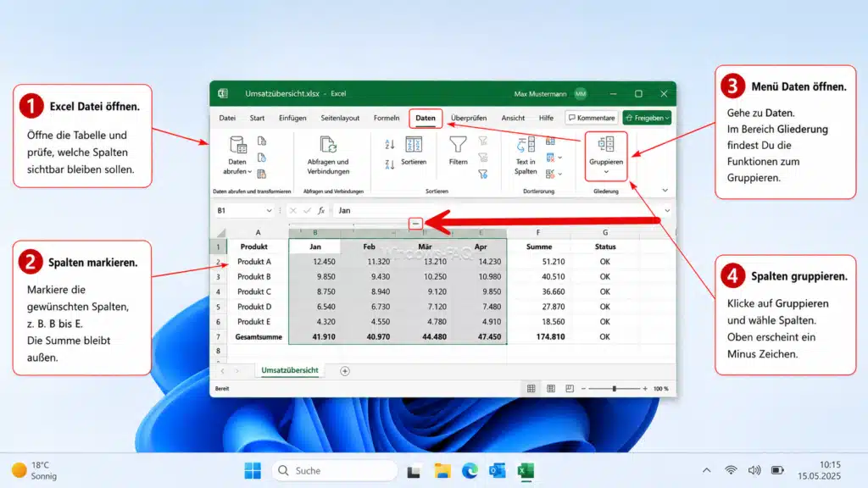This screenshot has height=488, width=868.
Task: Click the advanced filter icon with gear
Action: point(482,175)
